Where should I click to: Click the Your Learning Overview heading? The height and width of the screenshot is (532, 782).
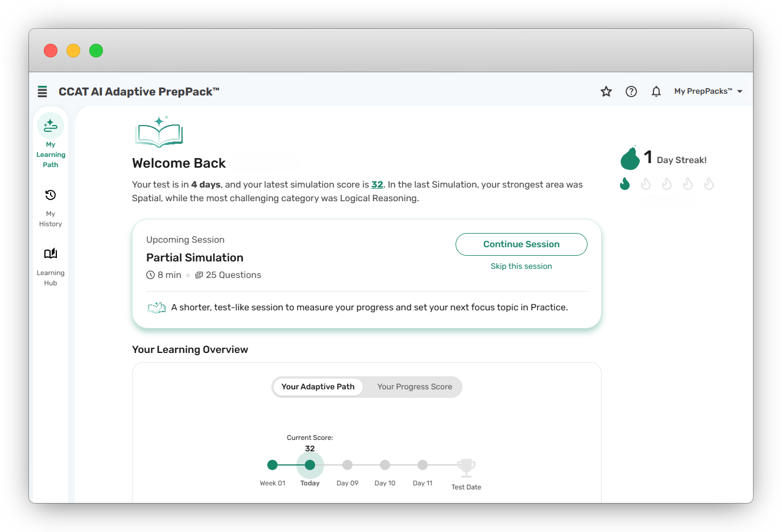tap(190, 350)
